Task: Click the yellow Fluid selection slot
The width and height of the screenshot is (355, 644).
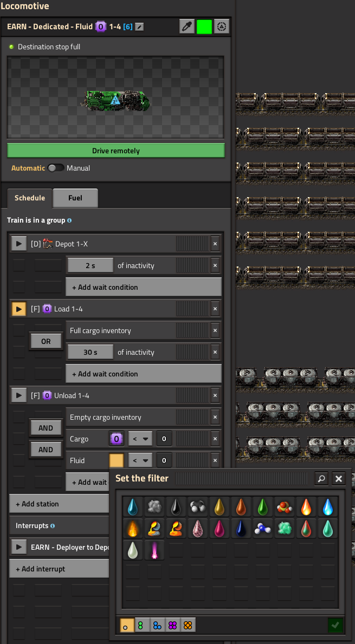Action: [x=117, y=460]
